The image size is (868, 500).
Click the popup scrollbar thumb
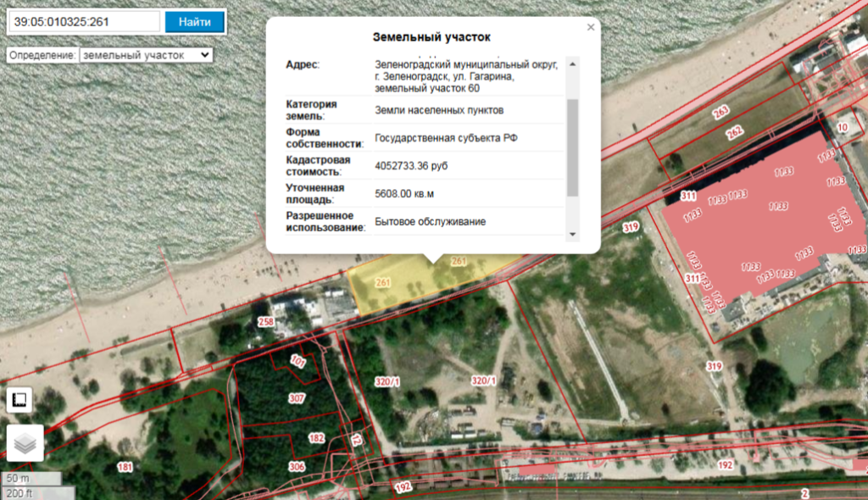point(572,148)
